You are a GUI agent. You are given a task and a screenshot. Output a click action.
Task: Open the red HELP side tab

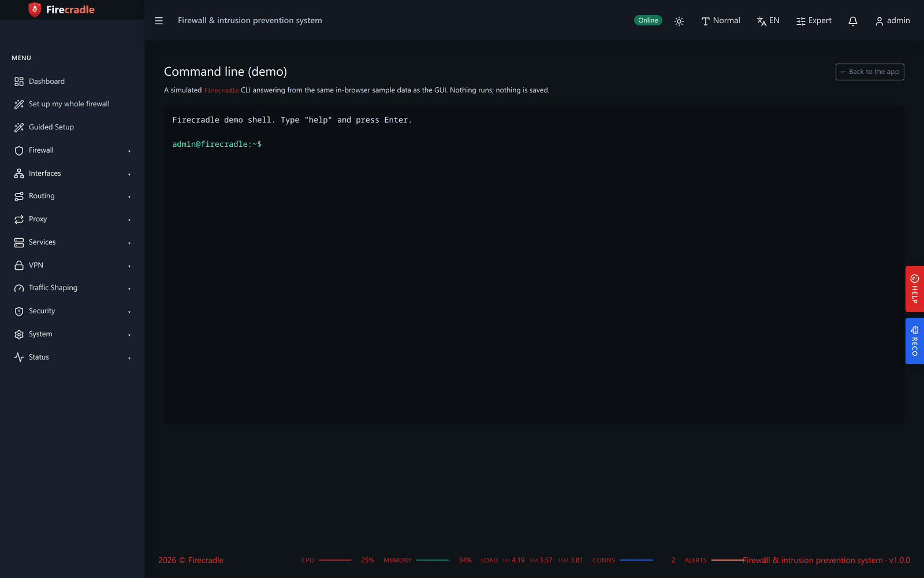pos(915,289)
